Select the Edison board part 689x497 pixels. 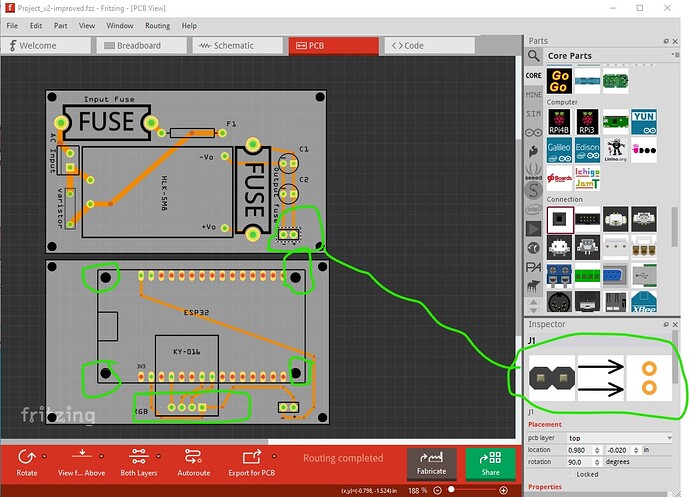click(587, 150)
